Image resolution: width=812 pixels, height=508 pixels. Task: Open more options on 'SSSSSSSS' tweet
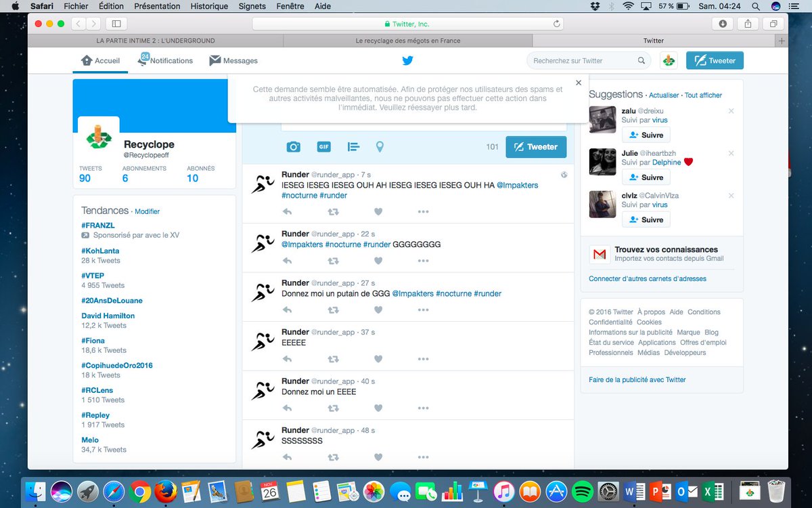point(423,457)
